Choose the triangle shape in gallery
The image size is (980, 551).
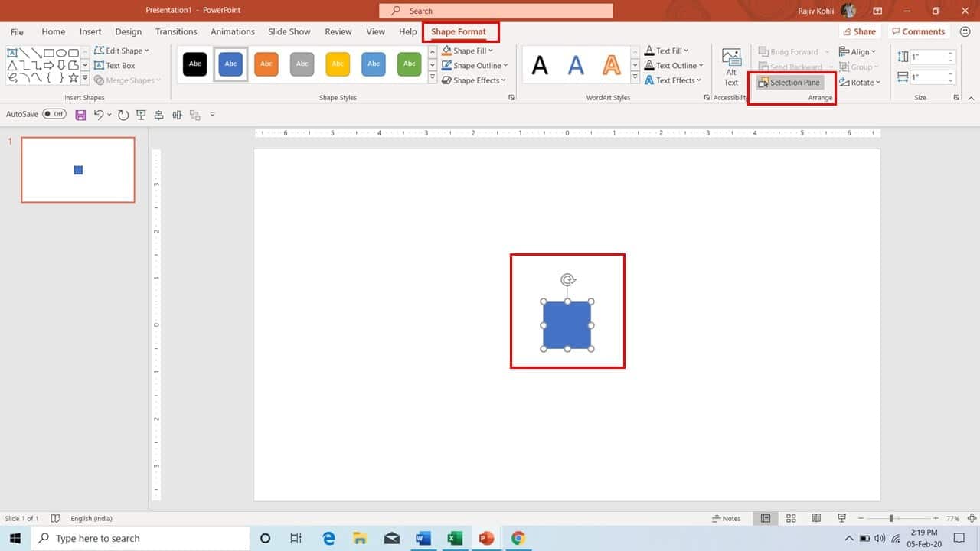12,65
